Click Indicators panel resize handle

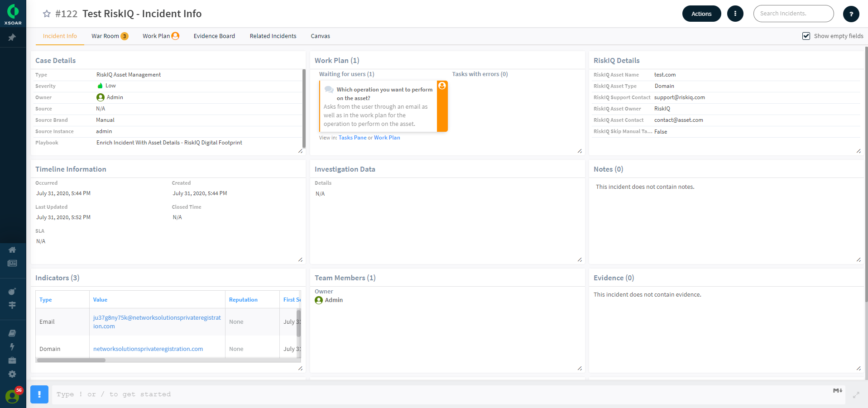(300, 368)
